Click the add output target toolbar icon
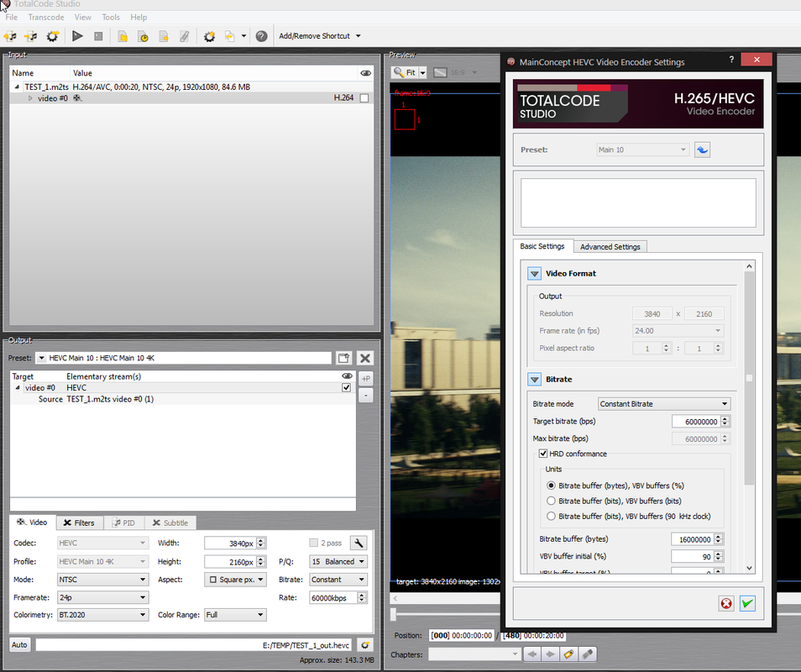 [31, 36]
